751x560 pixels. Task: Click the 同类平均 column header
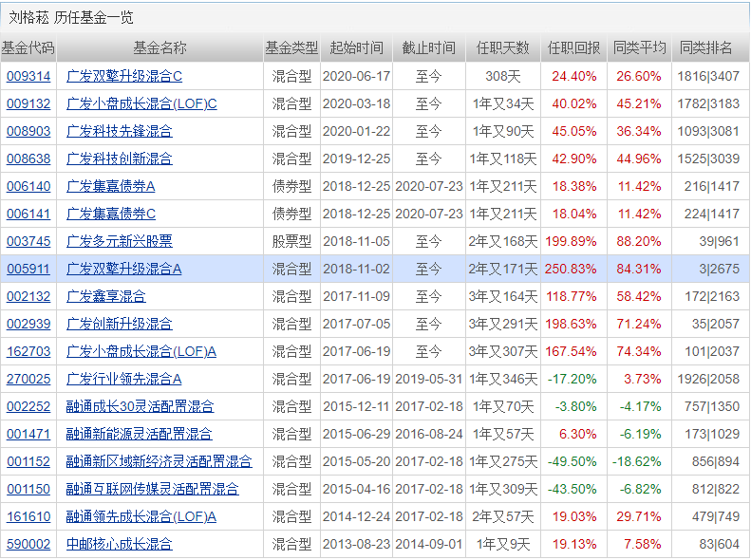(x=639, y=47)
